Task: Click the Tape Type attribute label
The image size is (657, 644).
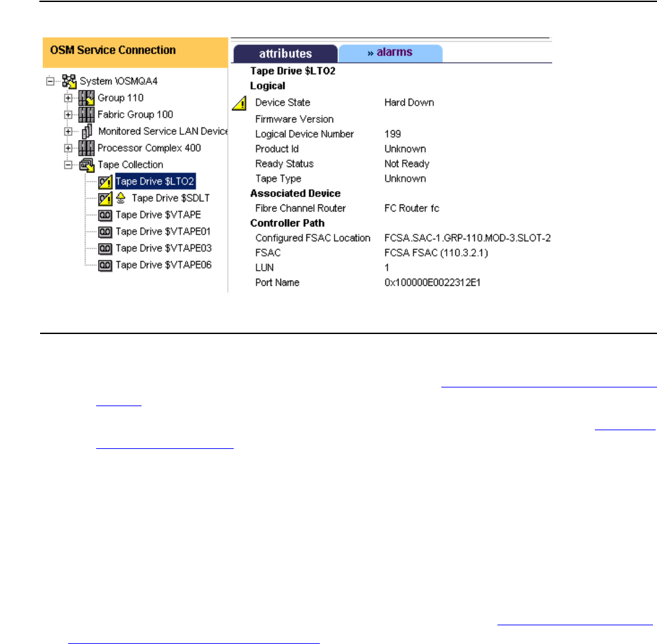Action: [x=278, y=179]
